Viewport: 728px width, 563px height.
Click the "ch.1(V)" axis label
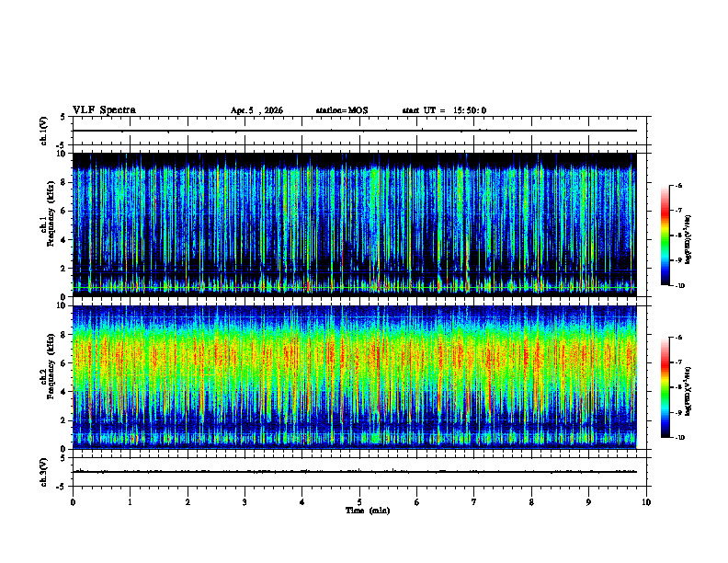pos(44,131)
